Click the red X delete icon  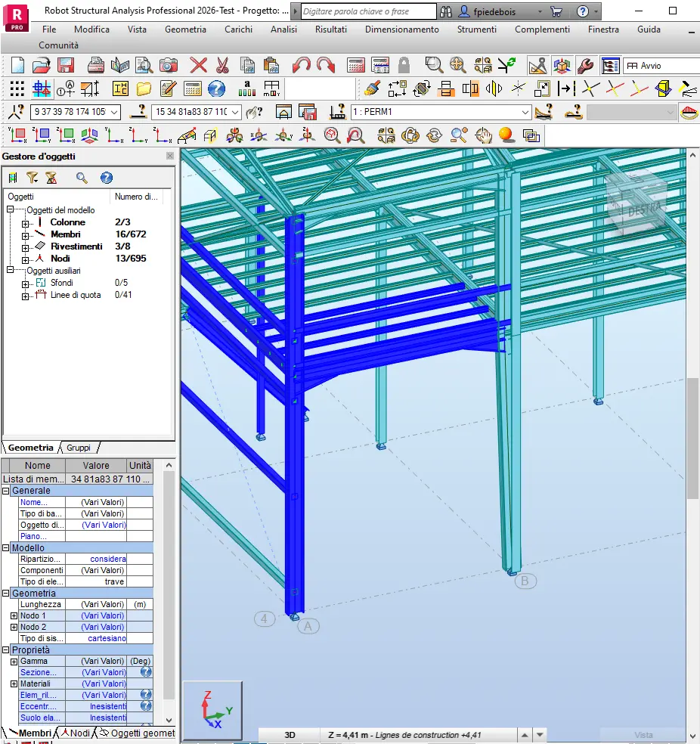198,65
